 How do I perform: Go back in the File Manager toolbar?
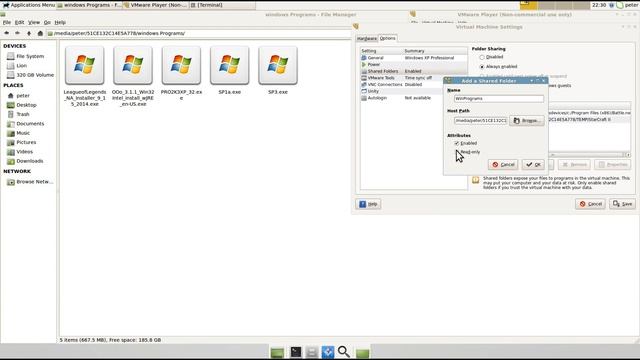pos(7,33)
